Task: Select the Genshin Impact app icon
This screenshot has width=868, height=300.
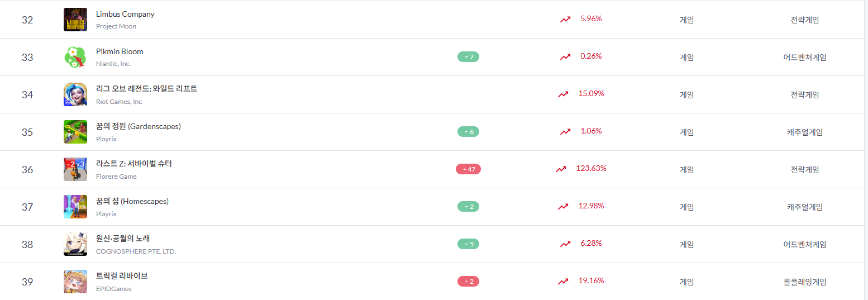Action: (75, 244)
